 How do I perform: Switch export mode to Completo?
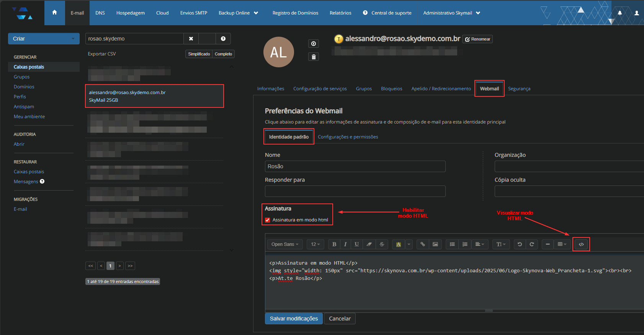click(223, 54)
